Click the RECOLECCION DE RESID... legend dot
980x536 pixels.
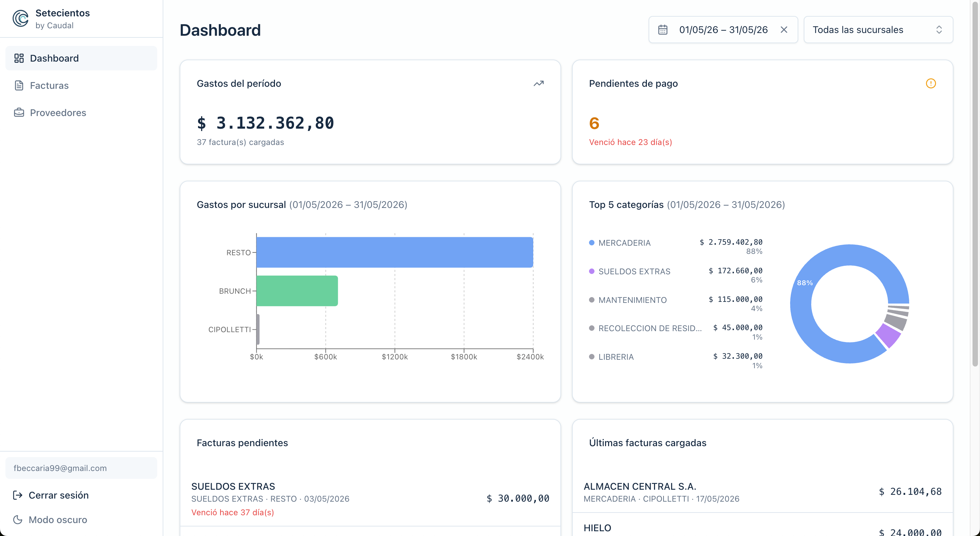pos(592,328)
